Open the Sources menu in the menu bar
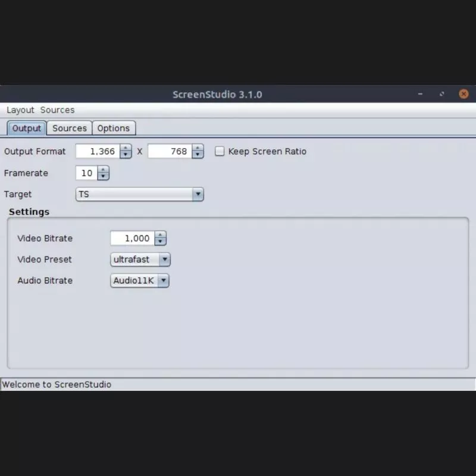The width and height of the screenshot is (476, 476). coord(57,110)
